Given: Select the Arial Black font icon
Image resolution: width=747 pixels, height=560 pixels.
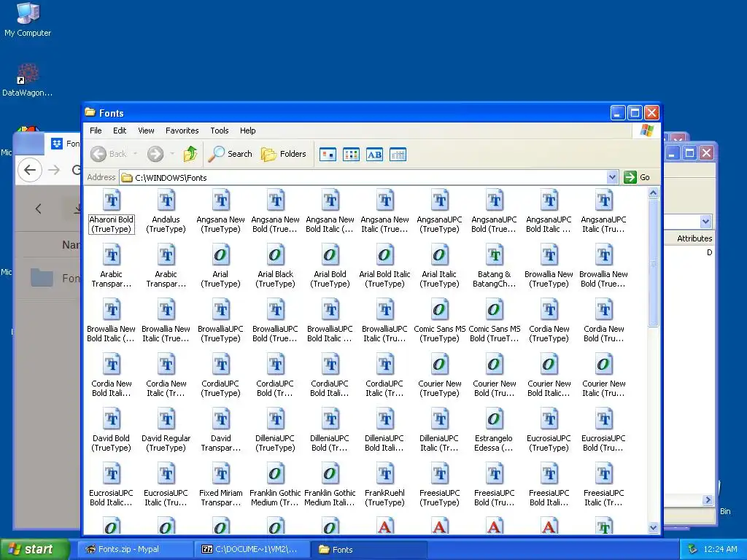Looking at the screenshot, I should tap(275, 255).
